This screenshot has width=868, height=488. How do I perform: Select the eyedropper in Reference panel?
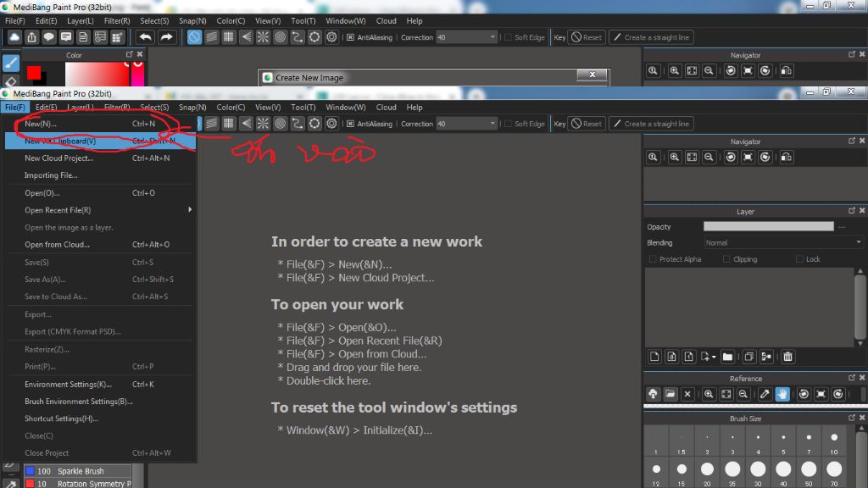pyautogui.click(x=765, y=394)
